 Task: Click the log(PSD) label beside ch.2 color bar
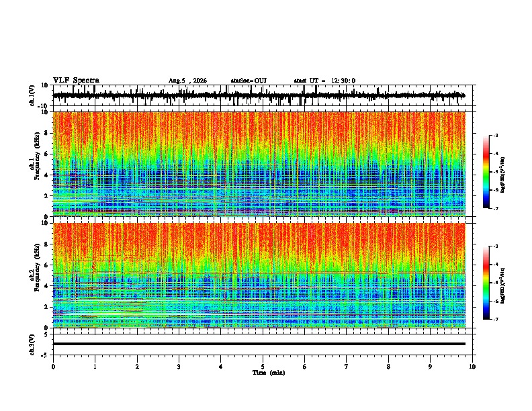coord(503,285)
